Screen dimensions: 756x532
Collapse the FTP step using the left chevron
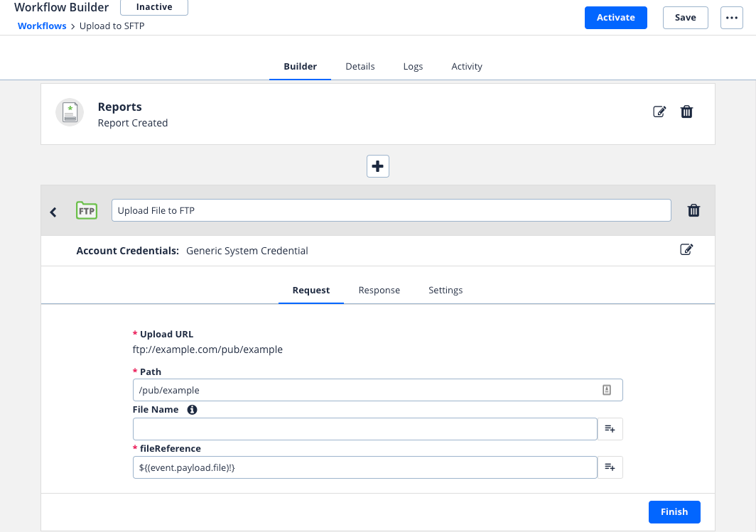[53, 211]
